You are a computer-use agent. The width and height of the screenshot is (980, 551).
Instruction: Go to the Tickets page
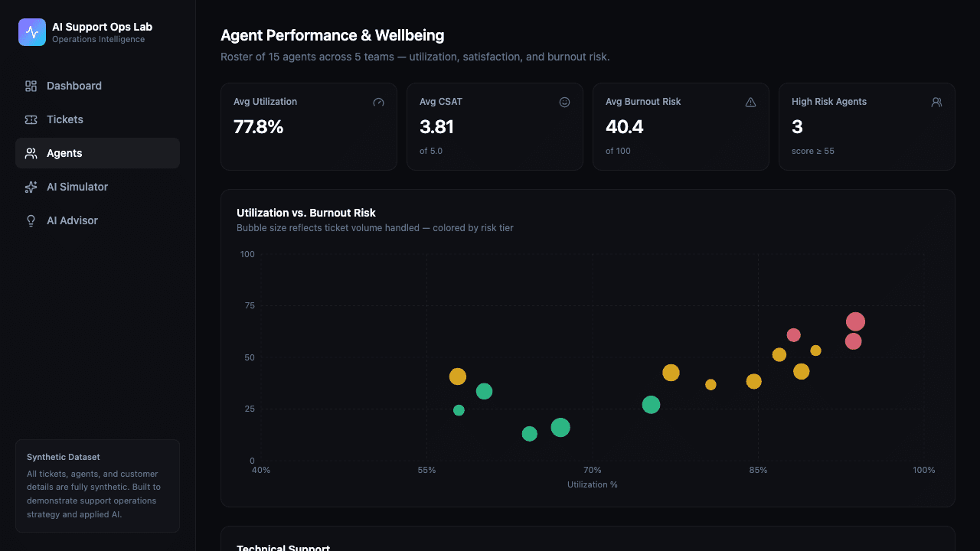[97, 119]
